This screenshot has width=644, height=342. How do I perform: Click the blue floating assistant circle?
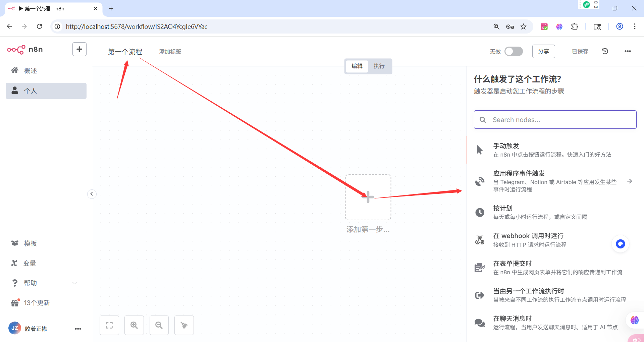coord(621,244)
